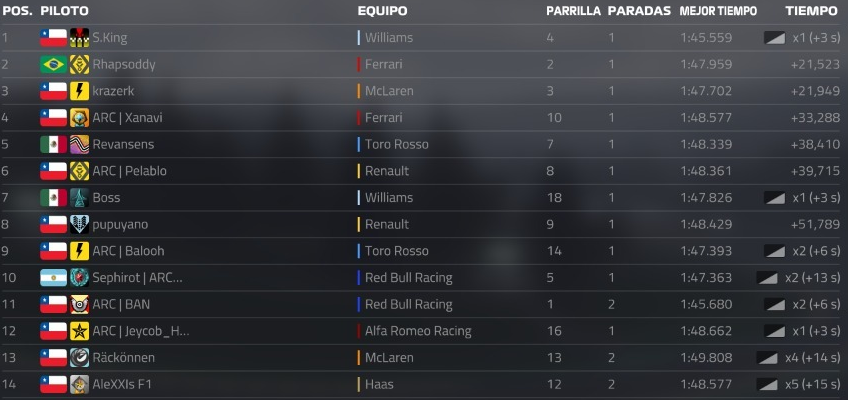Viewport: 848px width, 400px height.
Task: Click S.King's player avatar icon
Action: pyautogui.click(x=80, y=38)
